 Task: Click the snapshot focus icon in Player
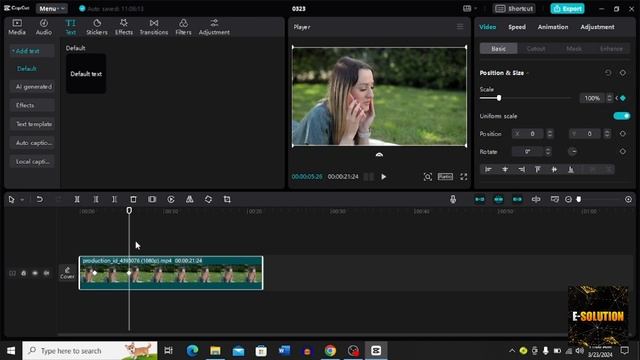[x=427, y=177]
